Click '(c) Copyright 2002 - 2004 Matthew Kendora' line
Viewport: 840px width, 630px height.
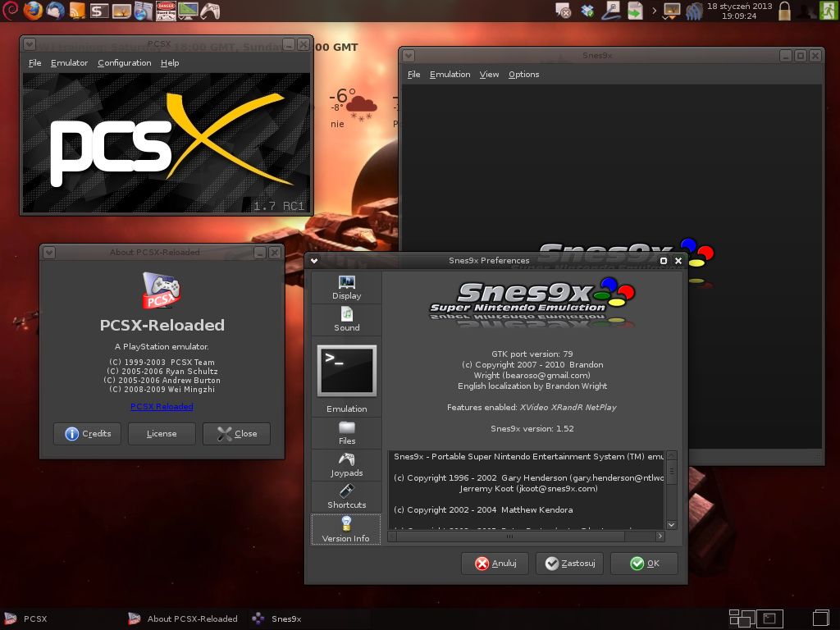coord(483,510)
